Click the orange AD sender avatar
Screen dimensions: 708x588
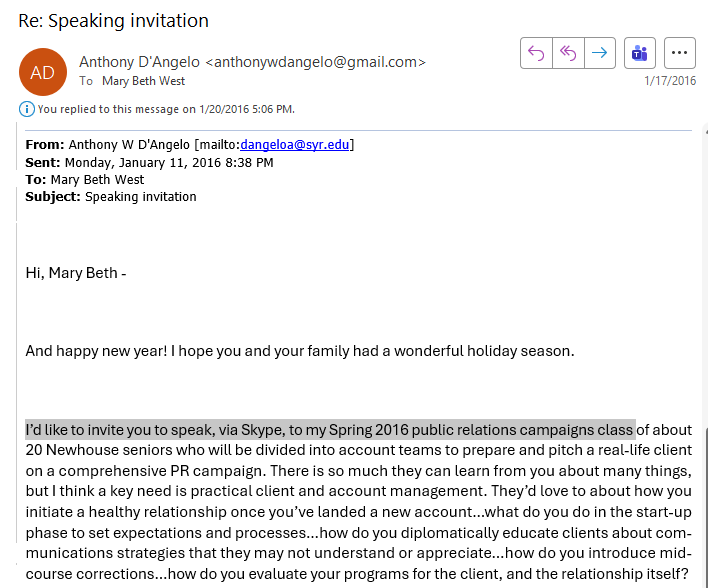coord(43,72)
